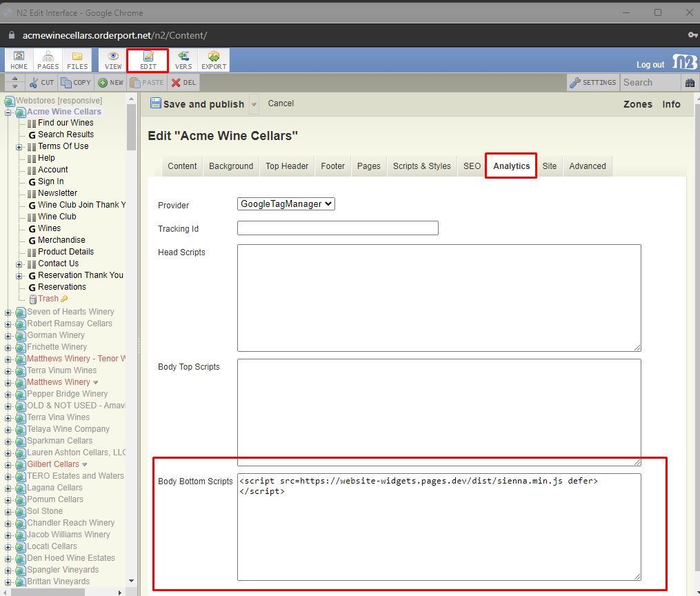The image size is (700, 596).
Task: Select Spangler Vineyards in tree
Action: pos(63,570)
